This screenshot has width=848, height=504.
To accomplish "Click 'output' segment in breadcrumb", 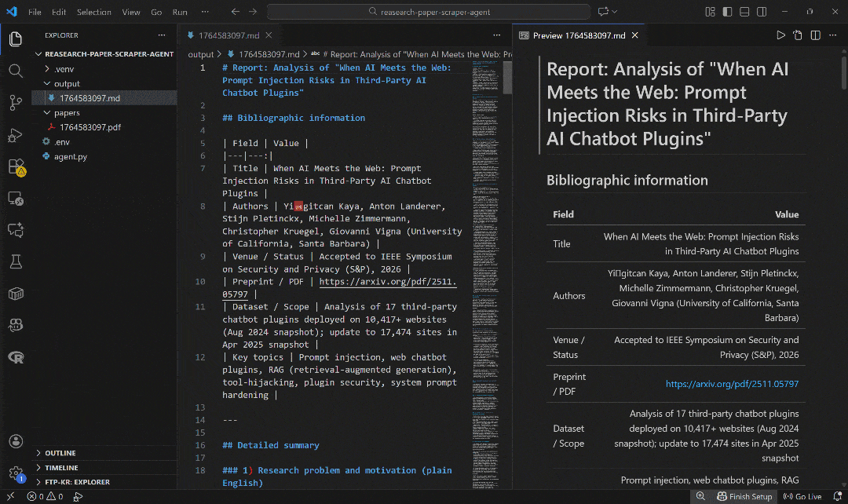I will click(201, 54).
